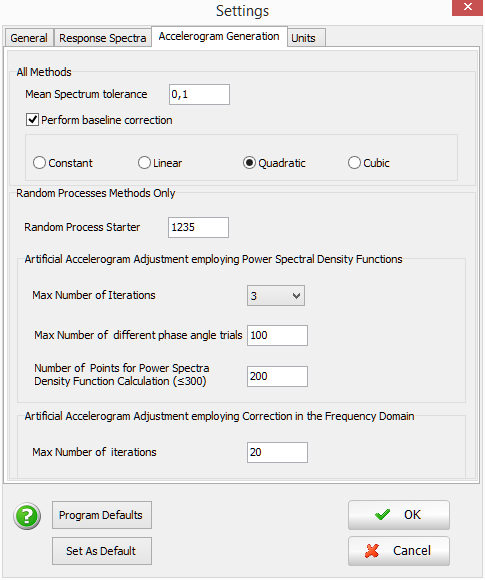
Task: Open help via the green question mark icon
Action: (x=27, y=516)
